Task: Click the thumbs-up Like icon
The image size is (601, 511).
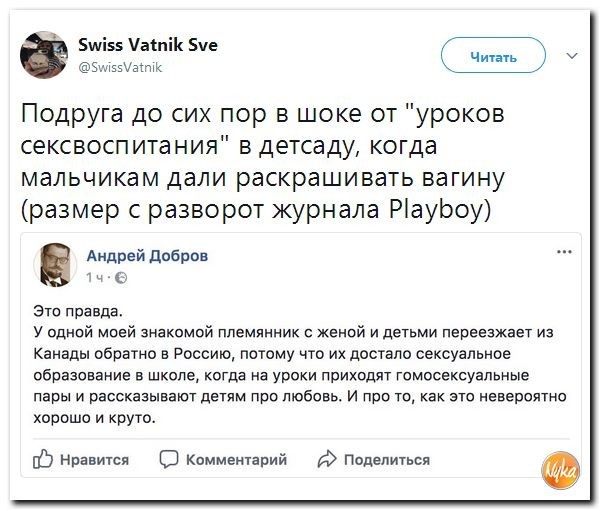Action: click(43, 459)
